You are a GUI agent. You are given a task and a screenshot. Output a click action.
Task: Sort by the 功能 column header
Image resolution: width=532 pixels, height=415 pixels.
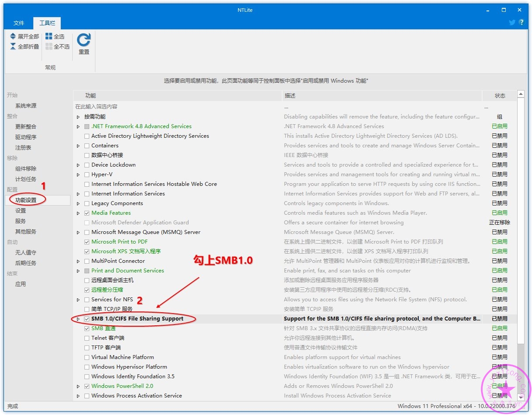[x=178, y=95]
